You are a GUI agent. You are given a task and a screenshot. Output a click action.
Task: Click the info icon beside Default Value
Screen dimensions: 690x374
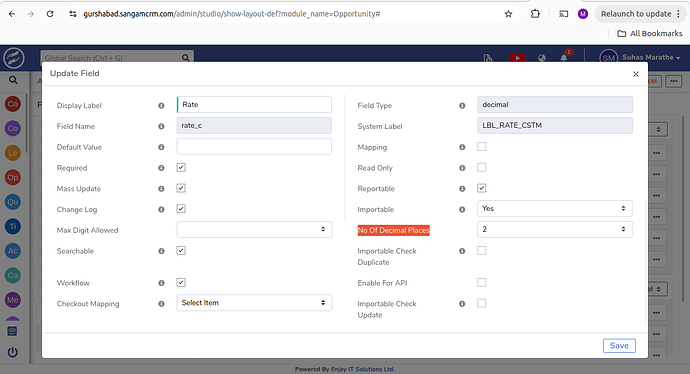click(161, 147)
